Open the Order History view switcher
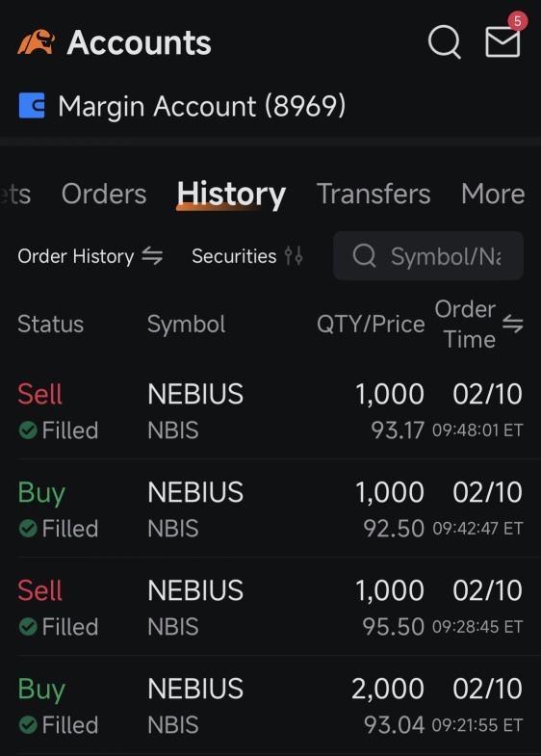The image size is (541, 756). pyautogui.click(x=90, y=256)
